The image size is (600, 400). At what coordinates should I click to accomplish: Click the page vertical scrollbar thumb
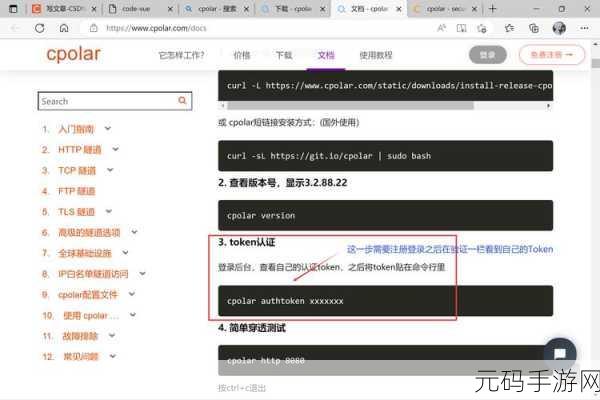pyautogui.click(x=595, y=63)
